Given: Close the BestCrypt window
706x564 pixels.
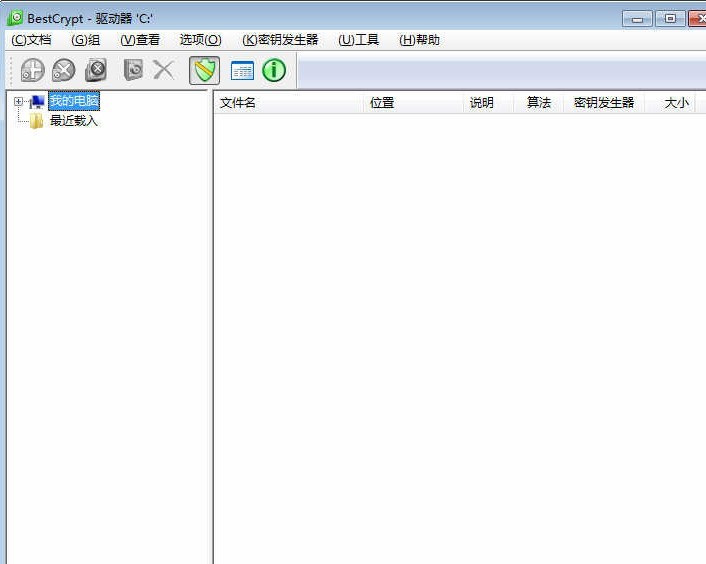Looking at the screenshot, I should (x=698, y=19).
